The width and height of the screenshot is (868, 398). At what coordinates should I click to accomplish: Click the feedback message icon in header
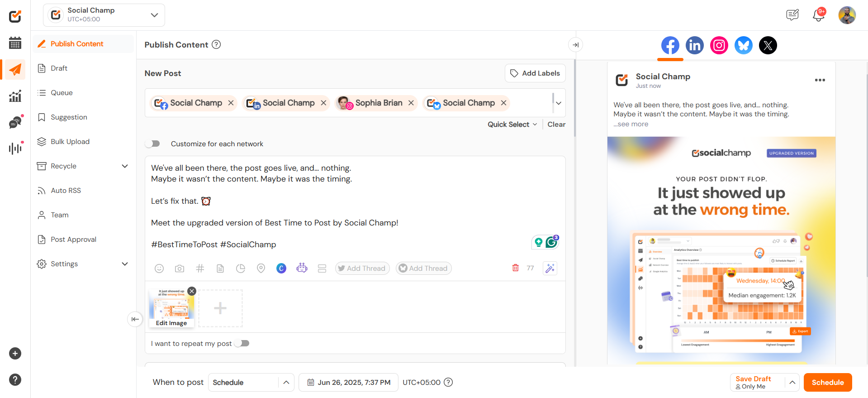point(792,15)
